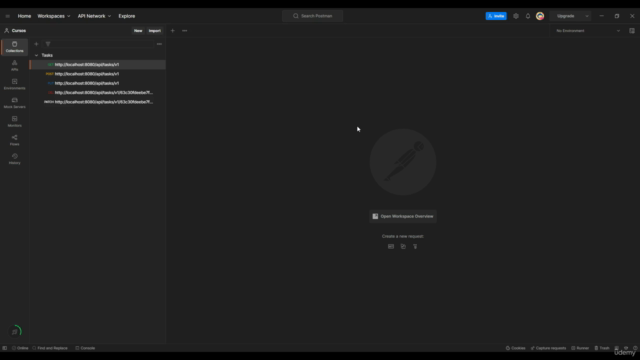
Task: Select the PATCH tasks request
Action: click(97, 102)
